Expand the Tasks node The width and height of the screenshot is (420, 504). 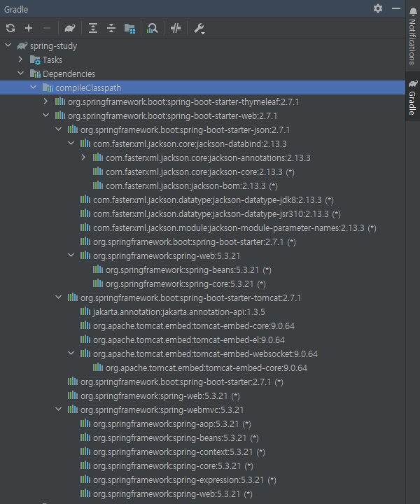coord(20,59)
